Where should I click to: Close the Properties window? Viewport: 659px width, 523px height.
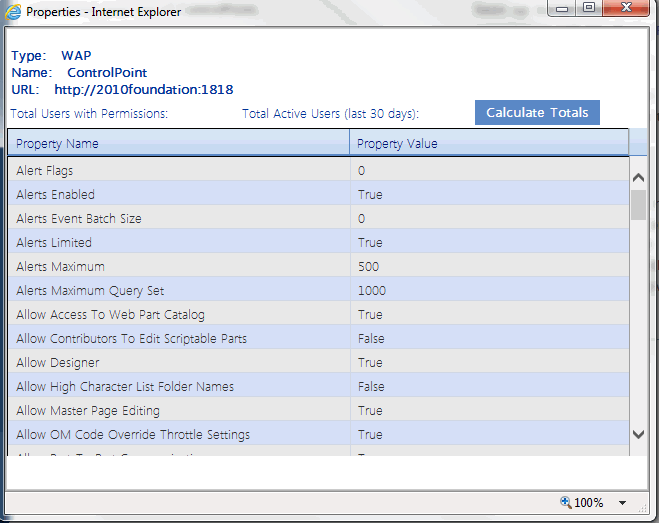pyautogui.click(x=626, y=8)
